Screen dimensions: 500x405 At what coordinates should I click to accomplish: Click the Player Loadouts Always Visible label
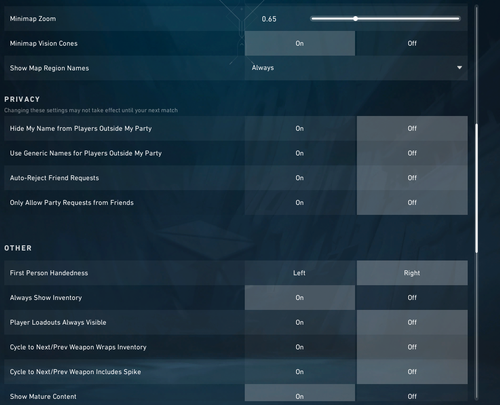(x=58, y=322)
